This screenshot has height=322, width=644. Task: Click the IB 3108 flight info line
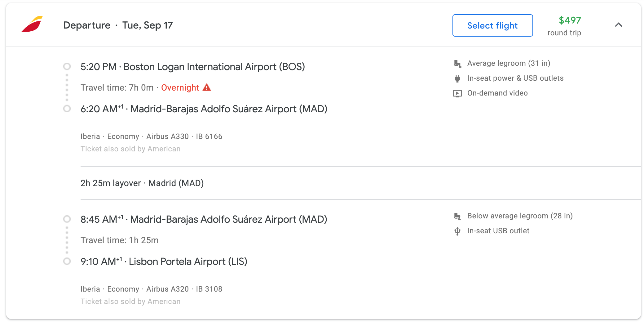pos(152,289)
